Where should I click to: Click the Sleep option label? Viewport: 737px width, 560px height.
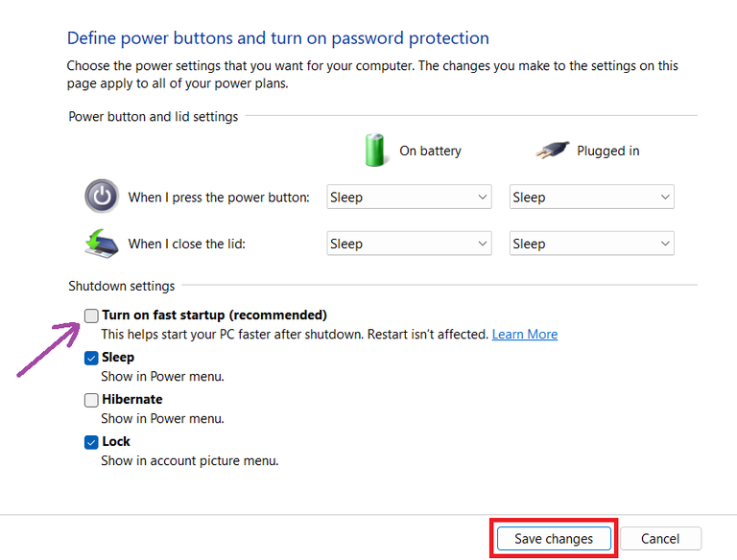[118, 358]
